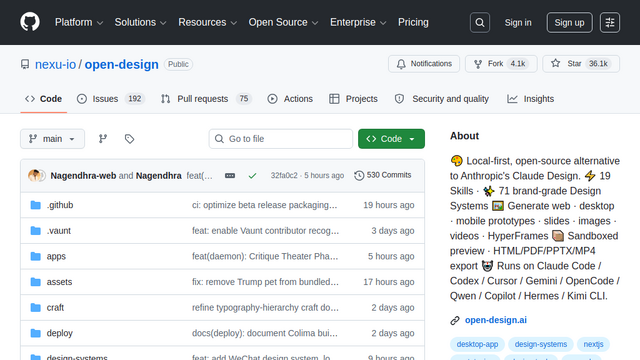Star the repository with the Star button
Image resolution: width=640 pixels, height=360 pixels.
click(581, 64)
